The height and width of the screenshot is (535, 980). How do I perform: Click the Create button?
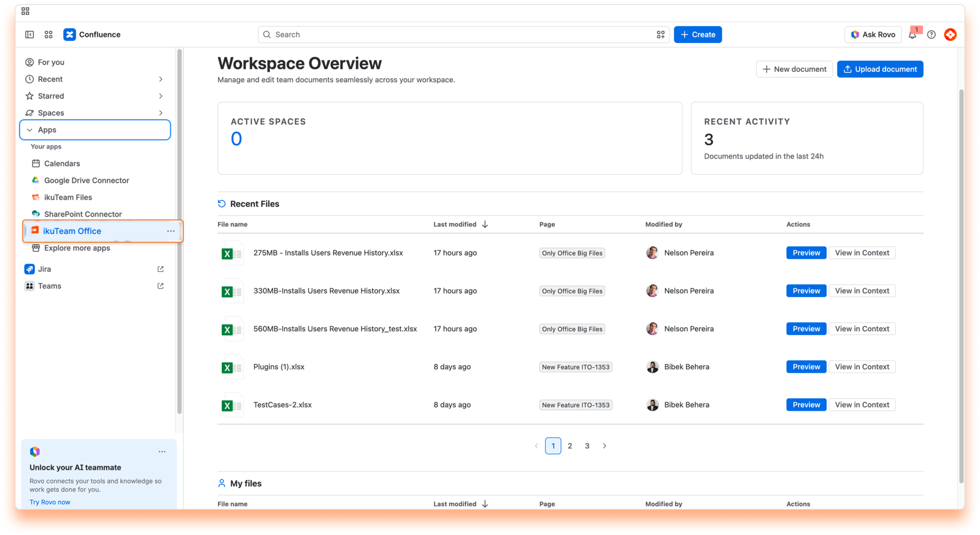point(698,34)
